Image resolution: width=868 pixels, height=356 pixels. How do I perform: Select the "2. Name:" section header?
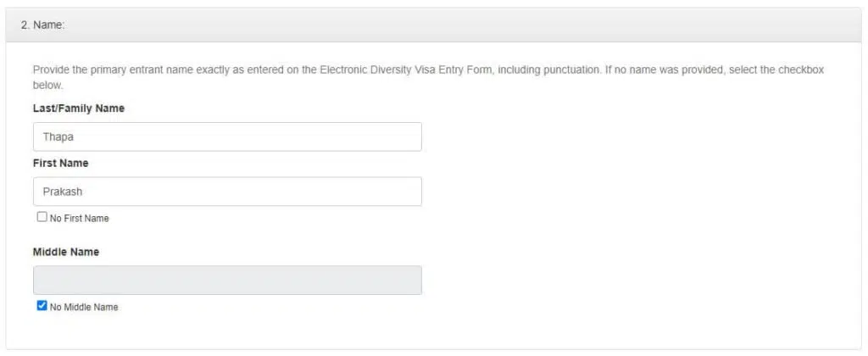click(43, 25)
